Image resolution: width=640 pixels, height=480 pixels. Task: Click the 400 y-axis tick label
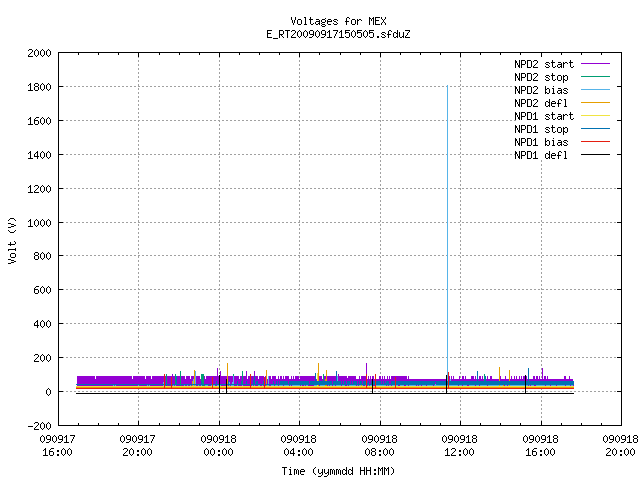(x=42, y=324)
